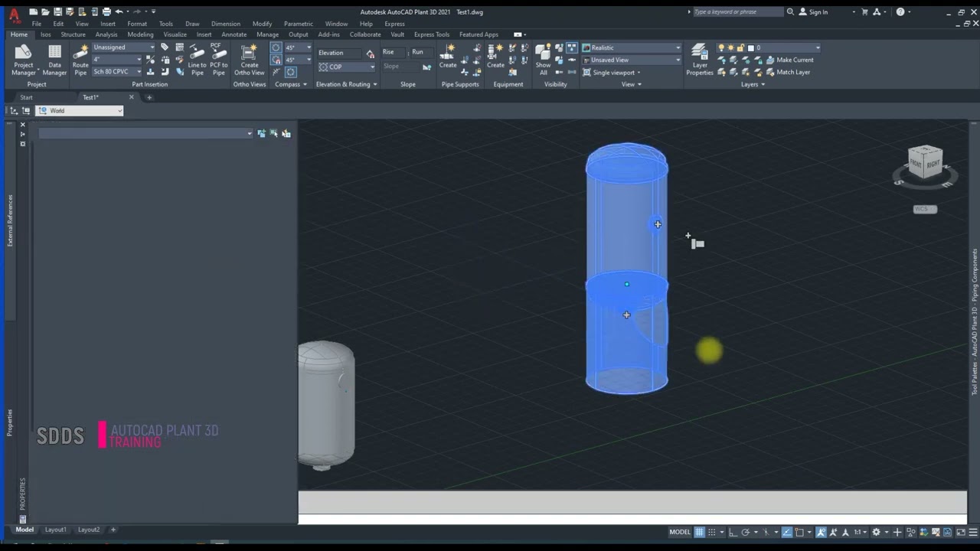This screenshot has width=980, height=551.
Task: Toggle the drawing grid display in status bar
Action: (x=701, y=532)
